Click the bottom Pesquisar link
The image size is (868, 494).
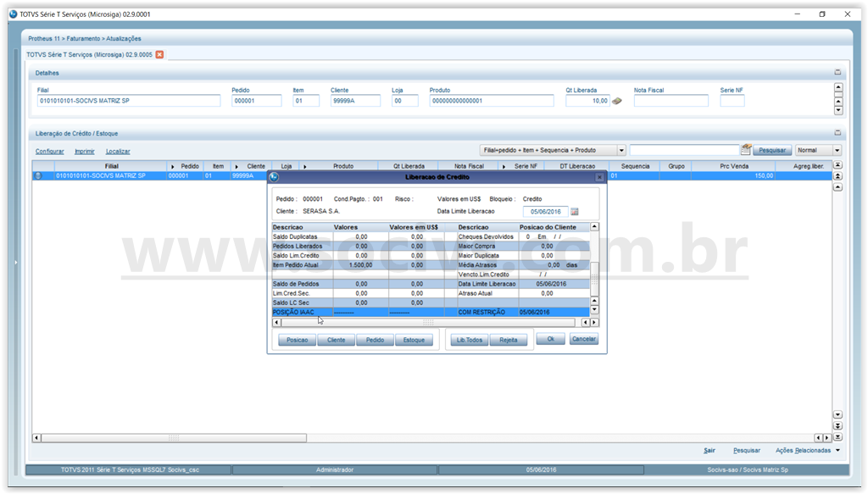(x=747, y=450)
